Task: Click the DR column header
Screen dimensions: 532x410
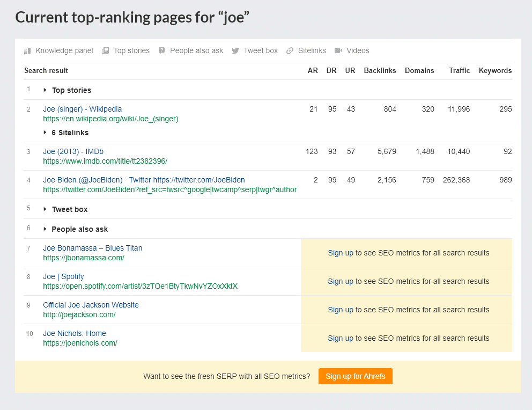Action: point(331,71)
